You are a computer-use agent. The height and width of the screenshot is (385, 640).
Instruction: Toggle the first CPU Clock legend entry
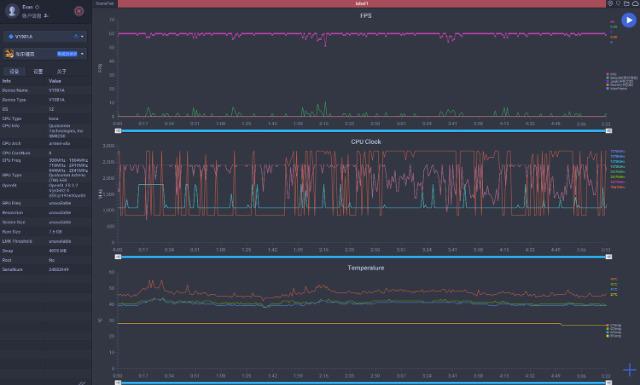click(618, 151)
